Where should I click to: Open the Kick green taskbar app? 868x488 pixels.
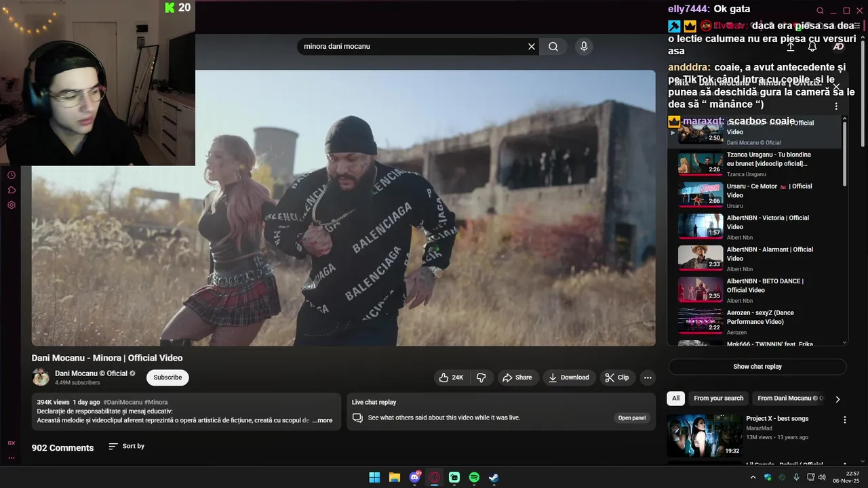454,477
